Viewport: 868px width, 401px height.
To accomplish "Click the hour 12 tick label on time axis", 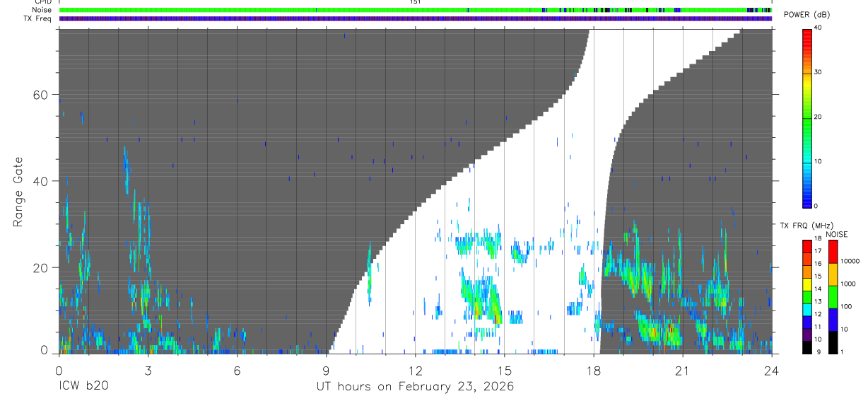I will click(x=415, y=370).
